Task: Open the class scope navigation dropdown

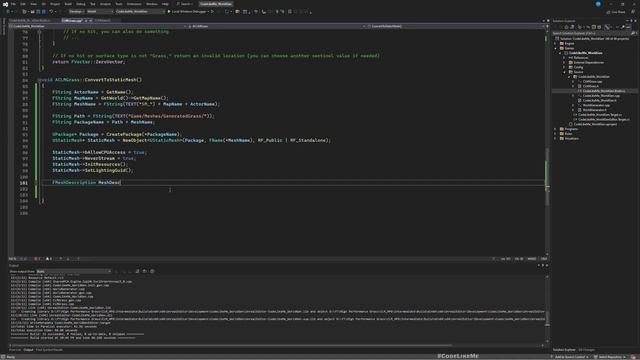Action: click(276, 26)
